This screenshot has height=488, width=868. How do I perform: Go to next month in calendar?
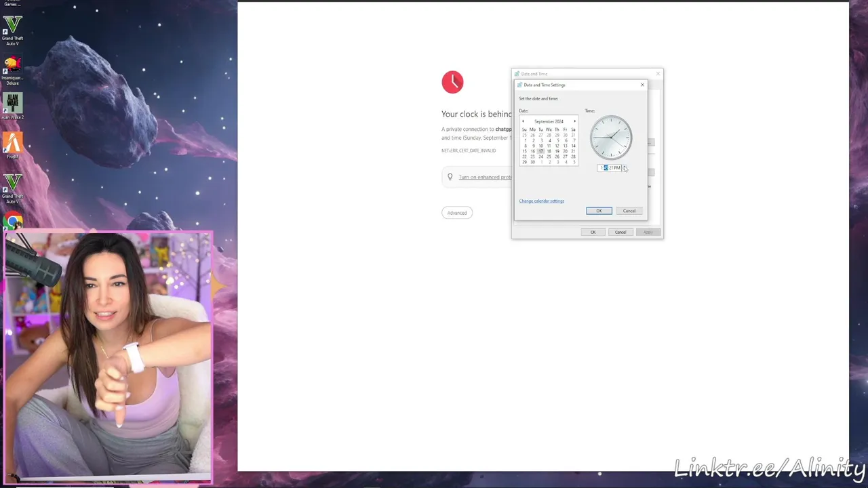point(575,121)
